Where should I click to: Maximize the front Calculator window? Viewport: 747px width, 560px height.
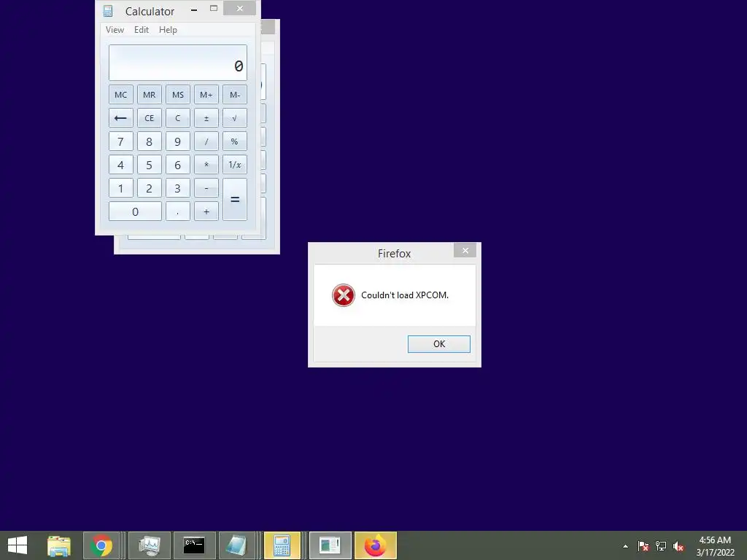[x=214, y=9]
